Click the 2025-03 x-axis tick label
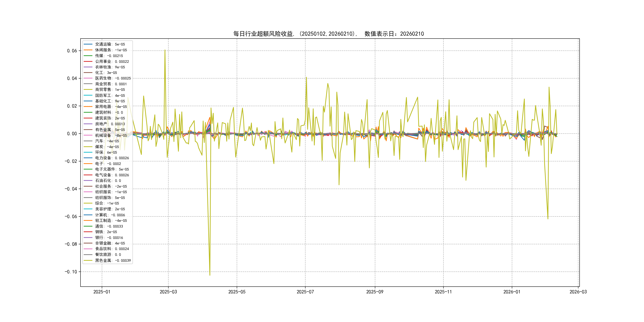Viewport: 644px width, 322px height. tap(168, 292)
